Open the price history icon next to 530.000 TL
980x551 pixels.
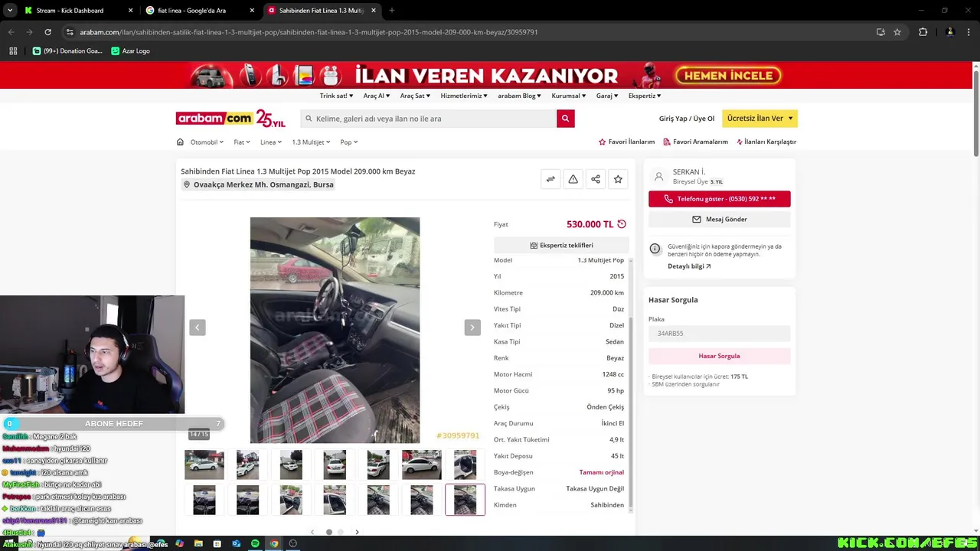(x=622, y=224)
